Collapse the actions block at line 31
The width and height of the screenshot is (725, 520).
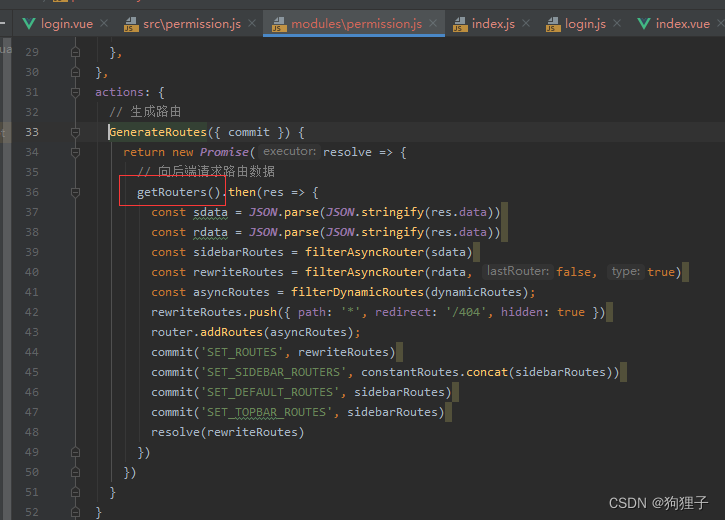75,92
